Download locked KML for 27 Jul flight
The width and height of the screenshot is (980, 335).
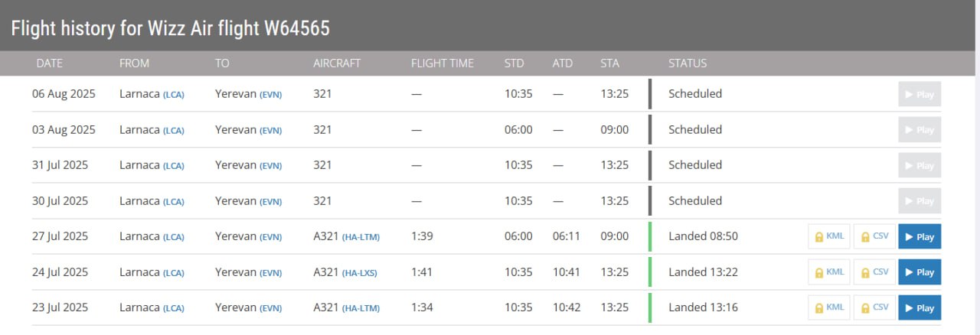(829, 236)
